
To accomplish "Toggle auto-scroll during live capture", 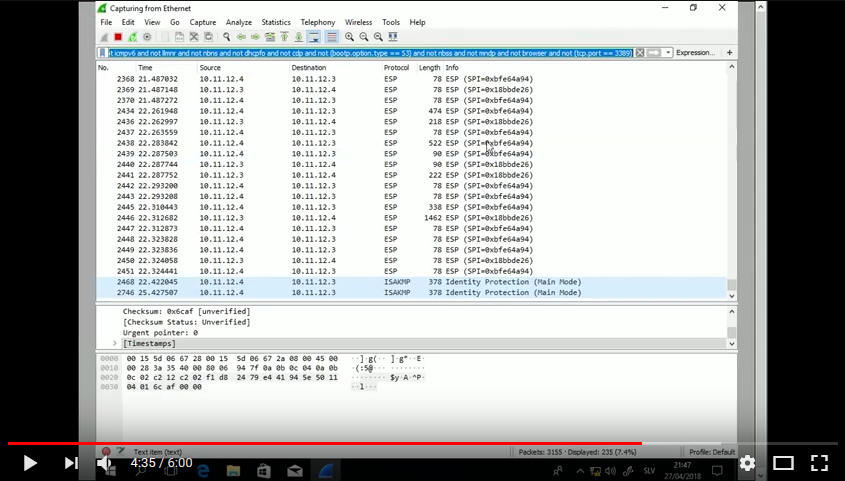I will tap(314, 37).
